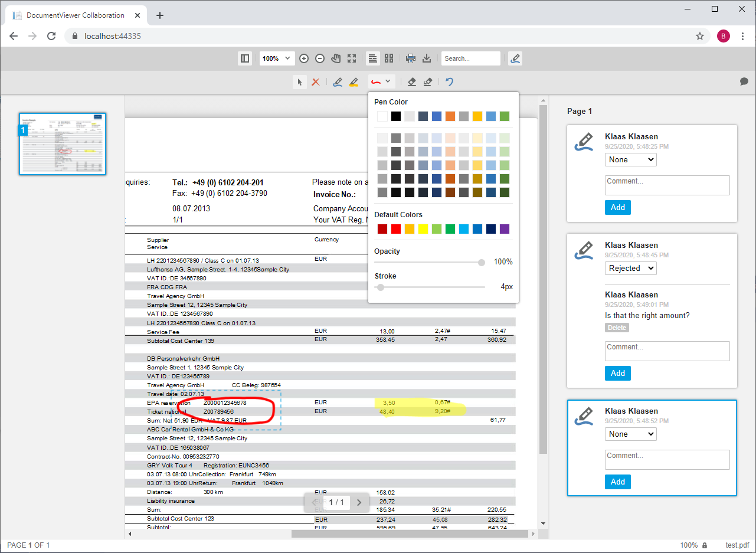Toggle the annotation toolbar pen icon

[515, 58]
